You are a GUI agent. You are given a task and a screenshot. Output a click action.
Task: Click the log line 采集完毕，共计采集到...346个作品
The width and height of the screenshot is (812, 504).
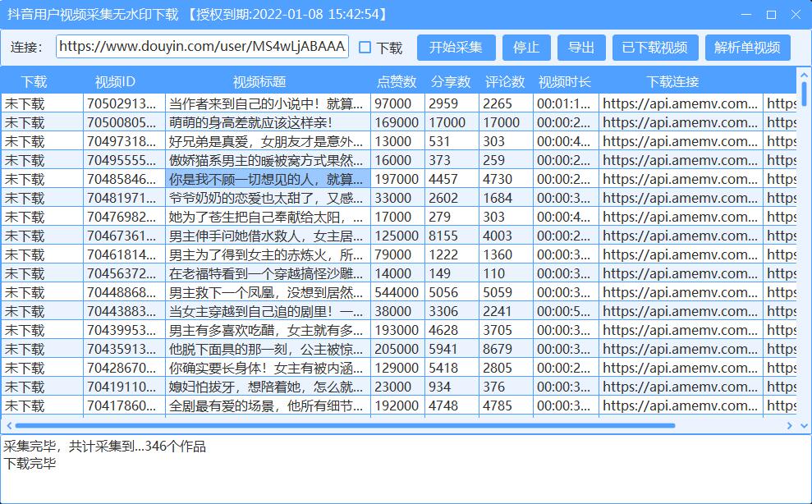click(x=104, y=446)
